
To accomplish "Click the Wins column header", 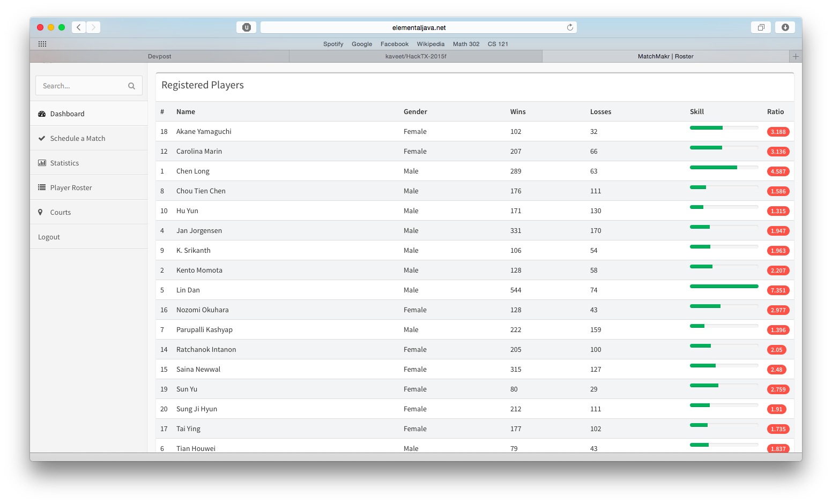I will 518,111.
